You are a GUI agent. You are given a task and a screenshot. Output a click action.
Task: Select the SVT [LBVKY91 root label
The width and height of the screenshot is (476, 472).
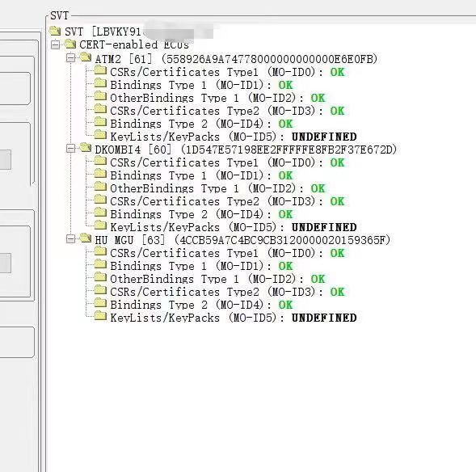pos(103,32)
